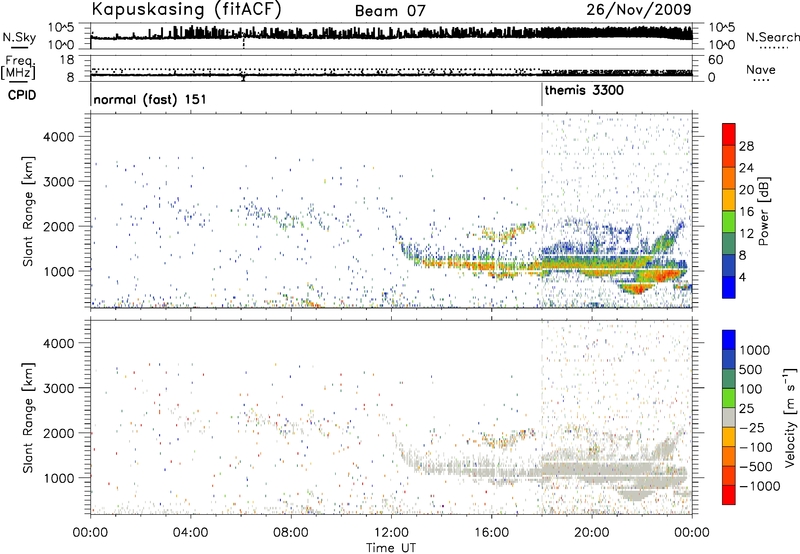The width and height of the screenshot is (800, 554).
Task: Click the "Nave" legend label
Action: click(x=760, y=70)
